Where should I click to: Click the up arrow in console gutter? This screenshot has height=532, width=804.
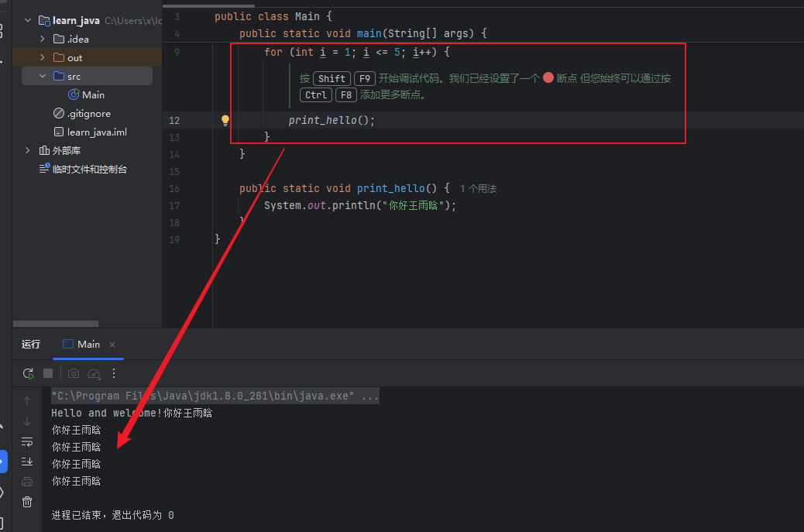tap(27, 401)
